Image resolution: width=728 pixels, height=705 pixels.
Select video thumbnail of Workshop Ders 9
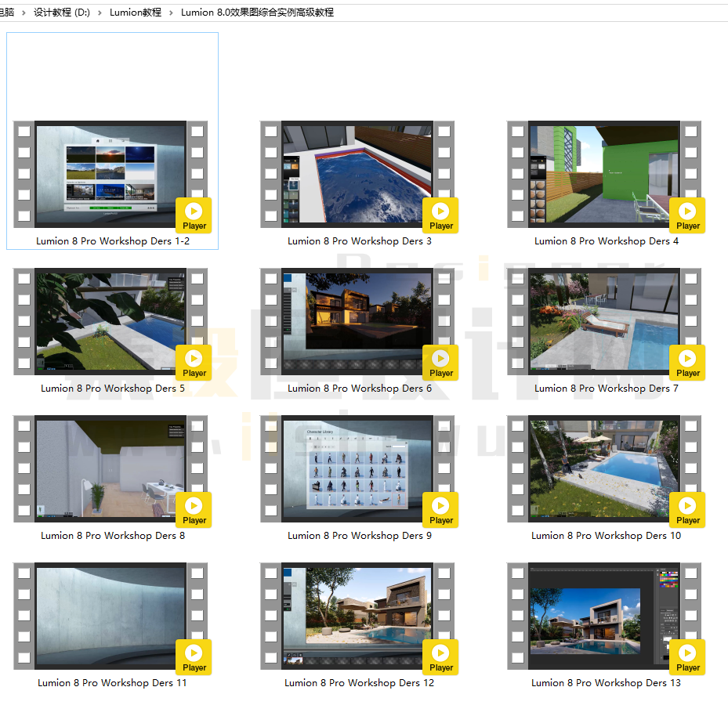pyautogui.click(x=357, y=468)
